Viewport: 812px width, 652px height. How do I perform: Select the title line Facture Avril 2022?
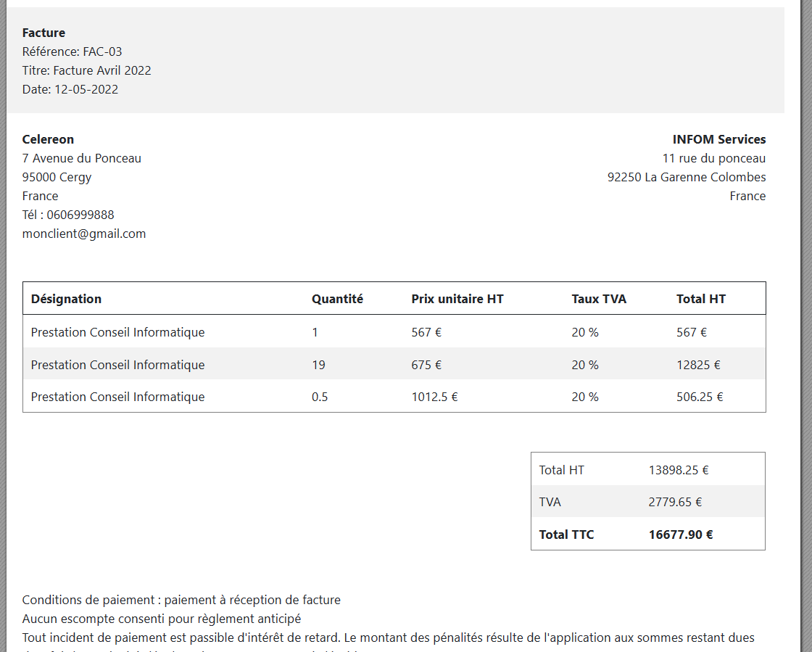pyautogui.click(x=86, y=70)
